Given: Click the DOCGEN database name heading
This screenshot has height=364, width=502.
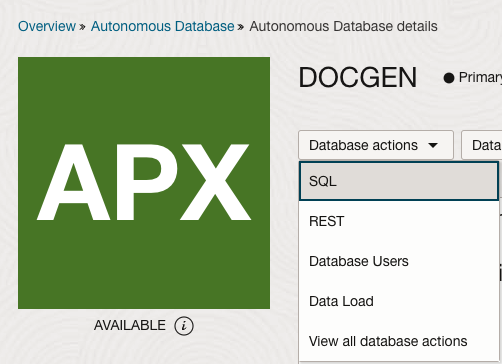Looking at the screenshot, I should [x=358, y=77].
